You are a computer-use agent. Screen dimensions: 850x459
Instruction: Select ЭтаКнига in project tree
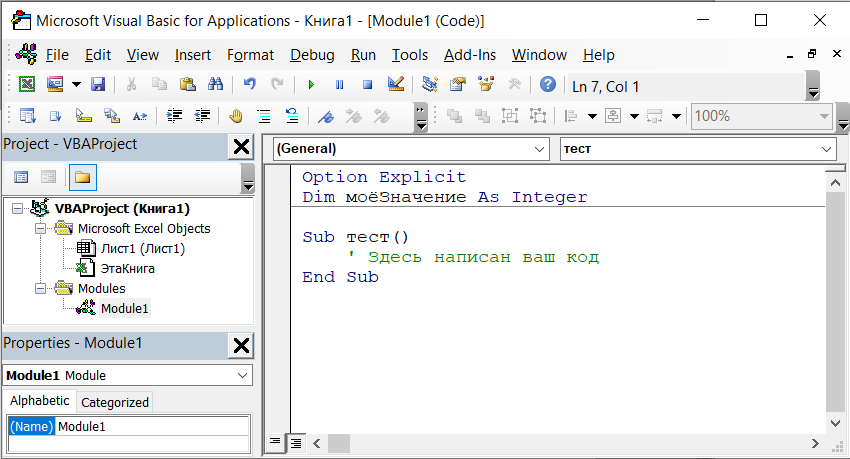coord(127,269)
